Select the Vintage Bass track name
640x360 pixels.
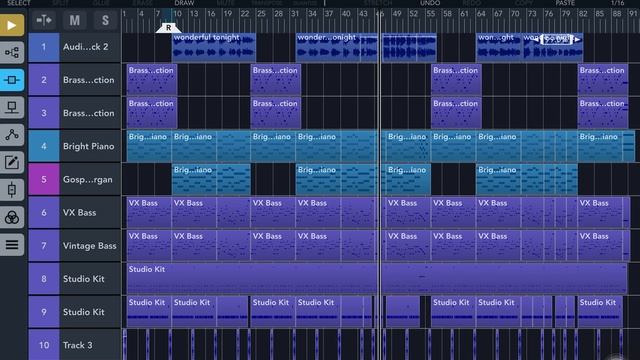coord(89,246)
